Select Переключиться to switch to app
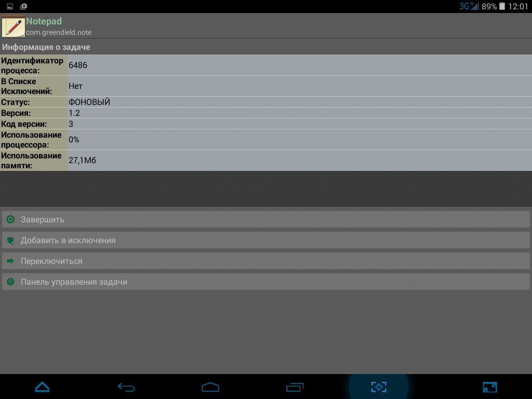The height and width of the screenshot is (399, 532). coord(266,261)
